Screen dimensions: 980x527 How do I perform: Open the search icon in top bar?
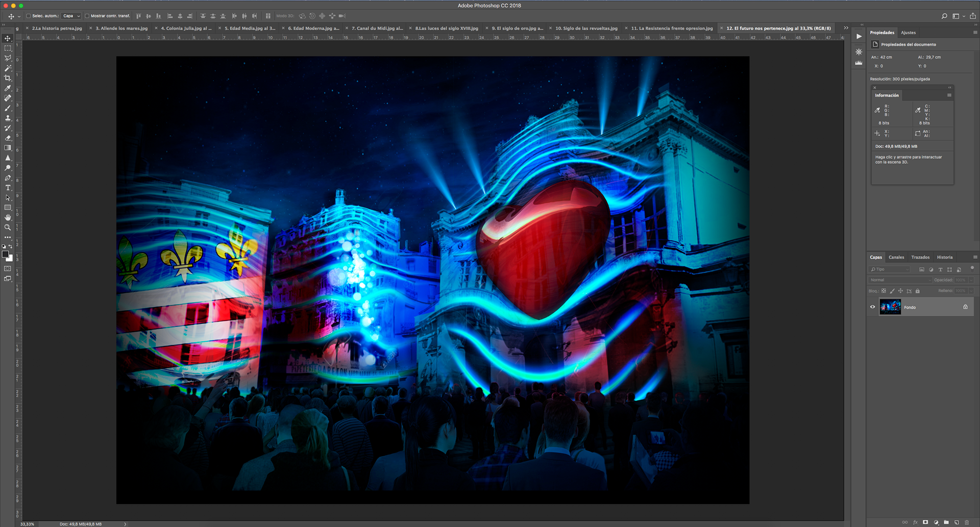944,16
